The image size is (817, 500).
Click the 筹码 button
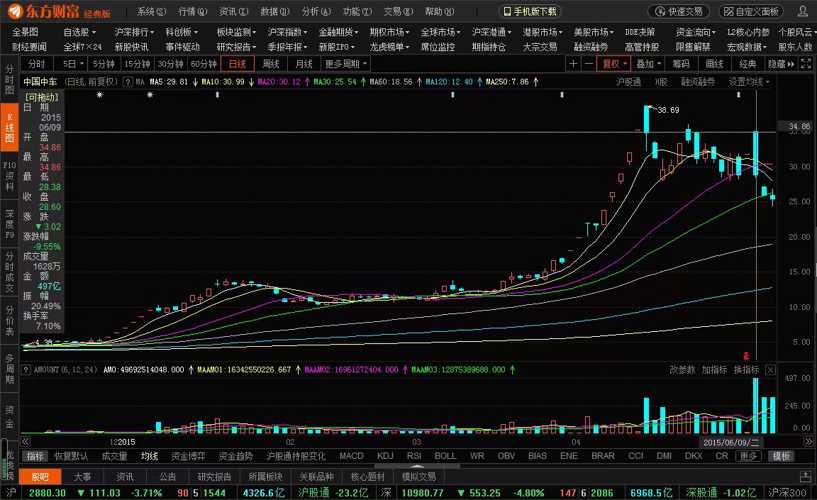pos(680,64)
